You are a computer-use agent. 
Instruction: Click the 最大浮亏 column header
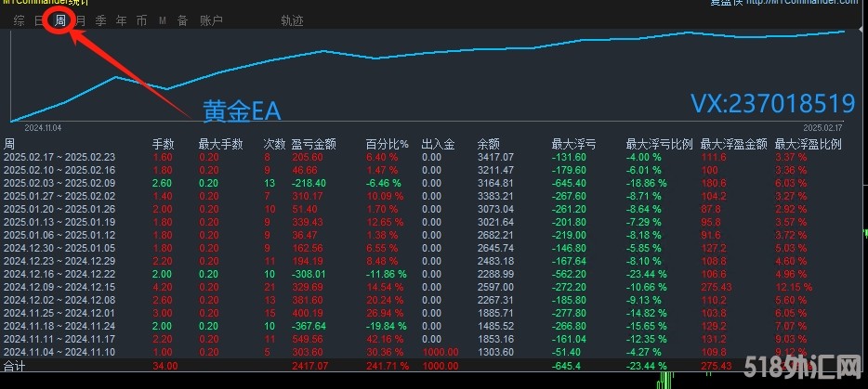click(574, 145)
